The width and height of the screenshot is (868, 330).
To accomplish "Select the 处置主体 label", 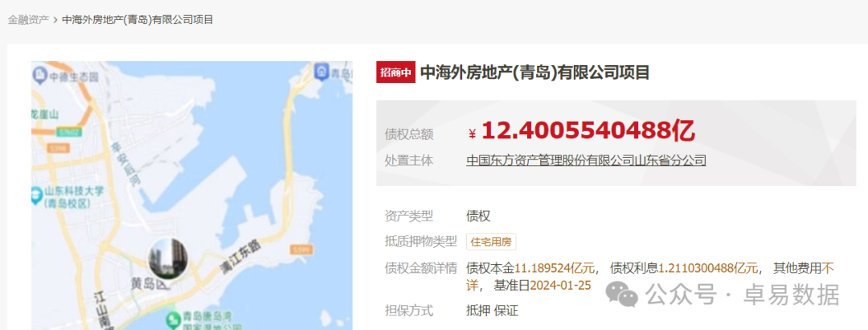I will (x=409, y=161).
